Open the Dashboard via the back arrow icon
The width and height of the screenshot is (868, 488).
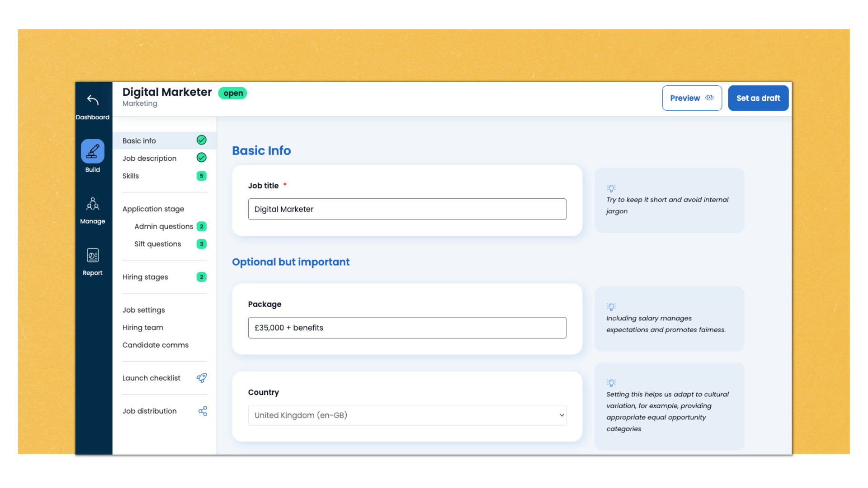click(93, 99)
